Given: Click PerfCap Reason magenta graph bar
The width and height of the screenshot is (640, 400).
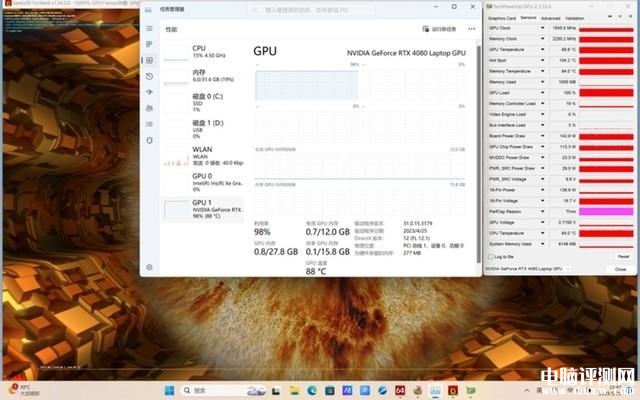Looking at the screenshot, I should 606,211.
